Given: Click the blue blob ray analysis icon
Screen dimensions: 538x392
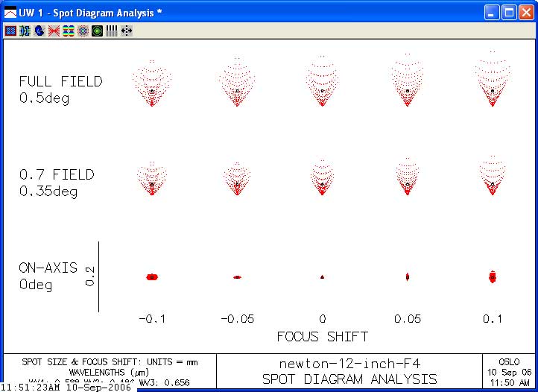Looking at the screenshot, I should click(x=39, y=31).
